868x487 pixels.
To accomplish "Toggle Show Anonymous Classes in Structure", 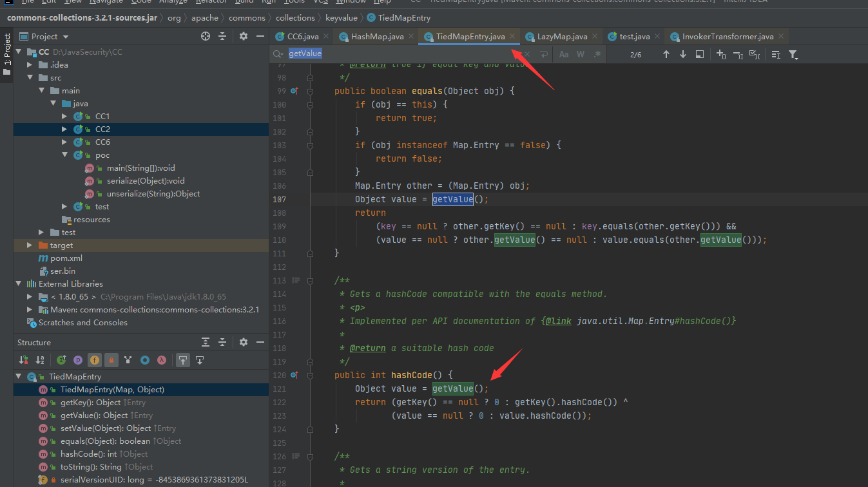I will pyautogui.click(x=145, y=360).
